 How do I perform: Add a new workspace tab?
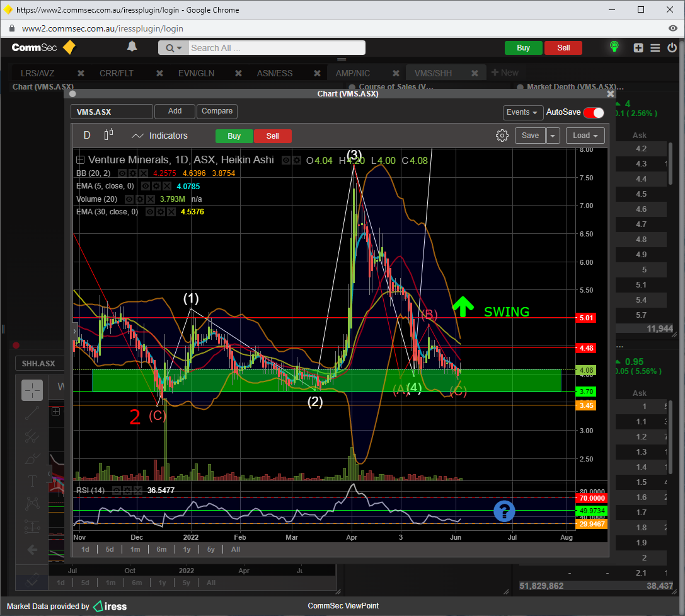pyautogui.click(x=505, y=73)
